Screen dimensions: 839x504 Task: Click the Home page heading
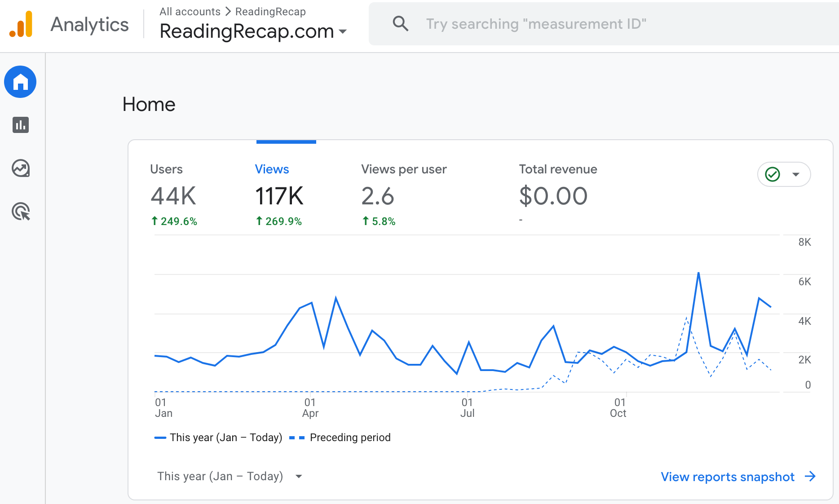pyautogui.click(x=149, y=104)
